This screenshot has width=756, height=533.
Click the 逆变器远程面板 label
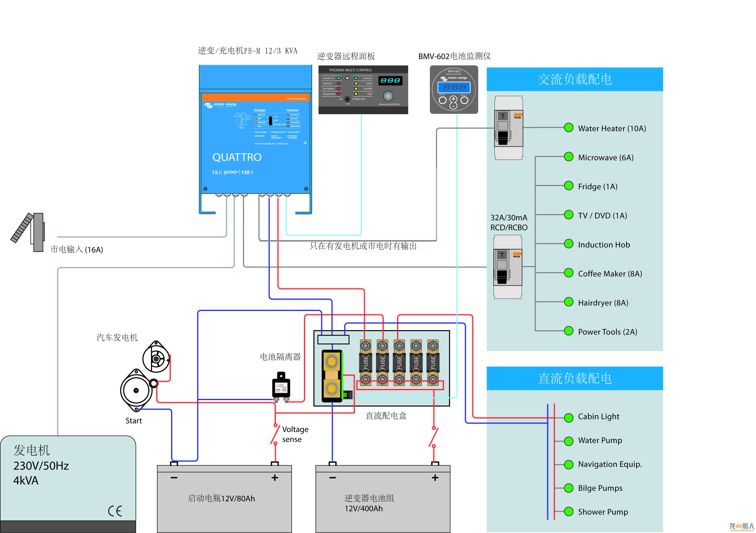(x=346, y=56)
